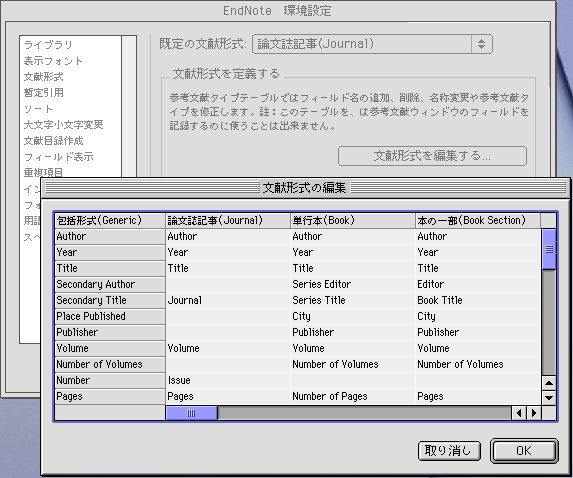Click the 取り消し cancel button
This screenshot has width=573, height=478.
pos(449,451)
